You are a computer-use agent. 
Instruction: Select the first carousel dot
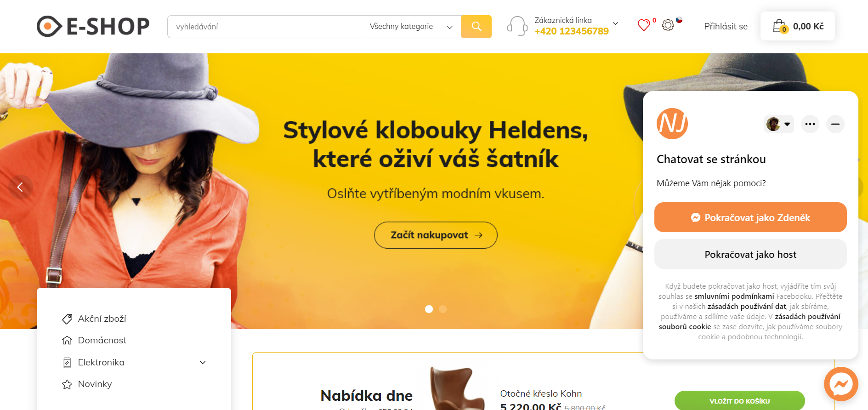click(x=429, y=309)
